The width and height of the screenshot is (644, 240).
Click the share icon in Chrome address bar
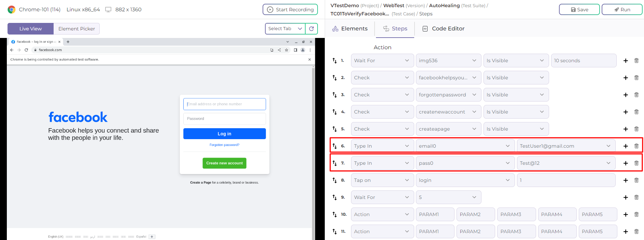[x=279, y=50]
